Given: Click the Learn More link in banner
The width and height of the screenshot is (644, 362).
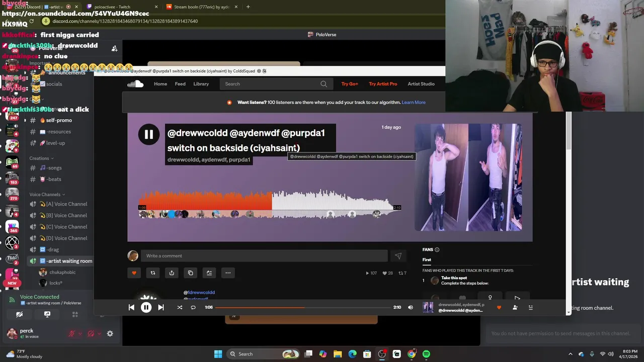Looking at the screenshot, I should point(414,103).
